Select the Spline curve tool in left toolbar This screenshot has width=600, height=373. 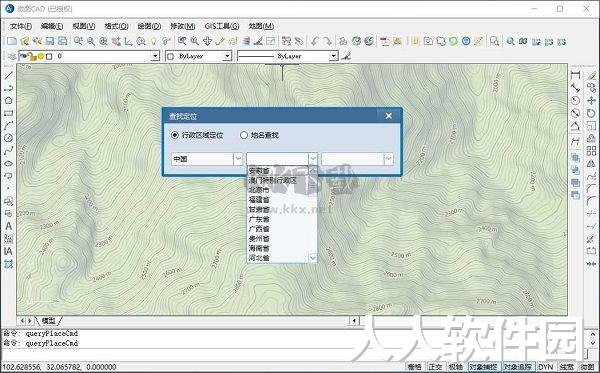click(x=8, y=151)
